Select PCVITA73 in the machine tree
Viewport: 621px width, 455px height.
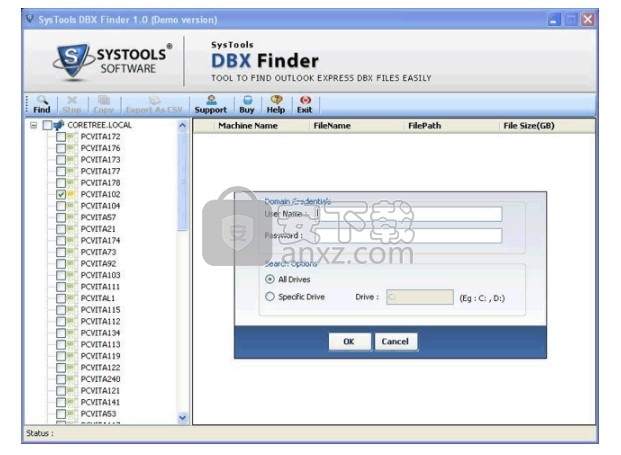click(x=98, y=252)
